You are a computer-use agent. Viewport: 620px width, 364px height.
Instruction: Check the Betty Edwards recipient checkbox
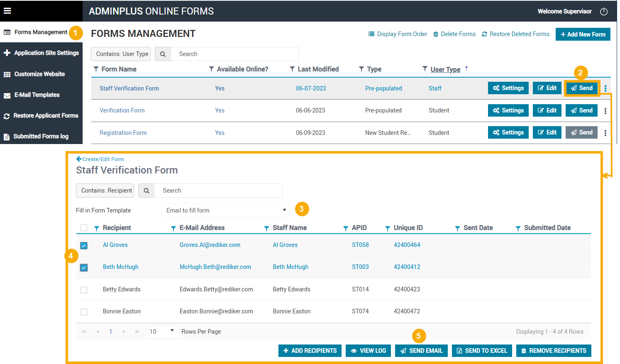(x=84, y=290)
